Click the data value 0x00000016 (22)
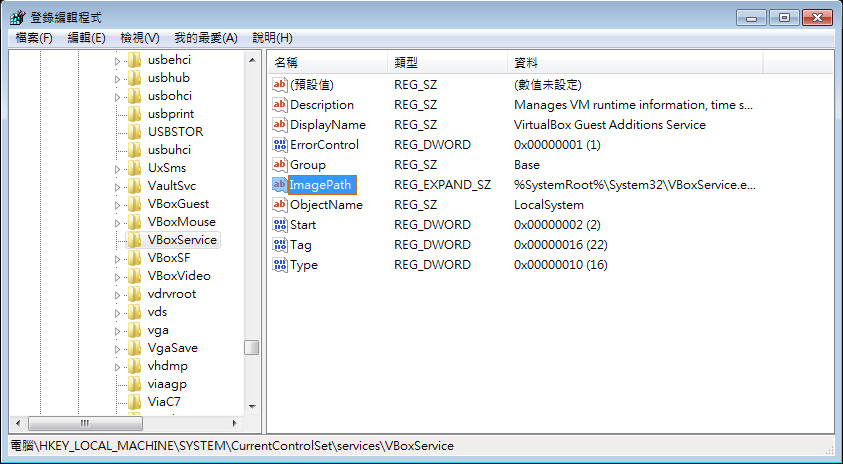Viewport: 843px width, 464px height. [x=561, y=245]
